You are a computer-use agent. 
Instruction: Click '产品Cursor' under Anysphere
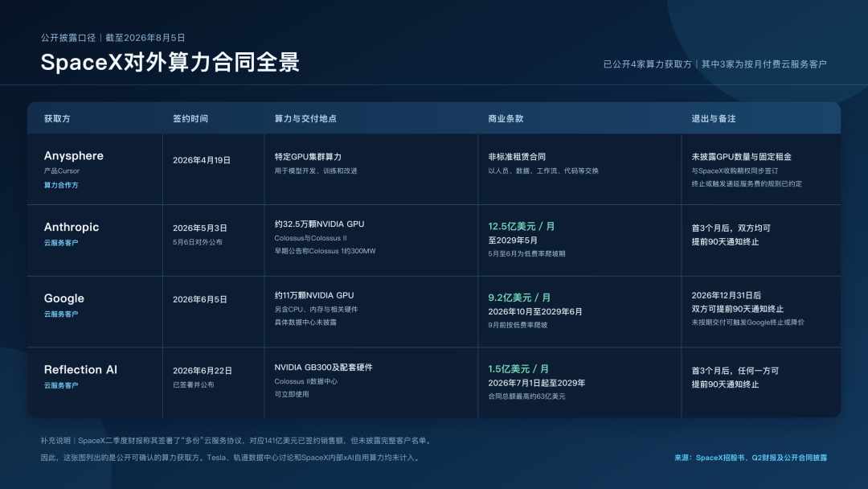61,171
